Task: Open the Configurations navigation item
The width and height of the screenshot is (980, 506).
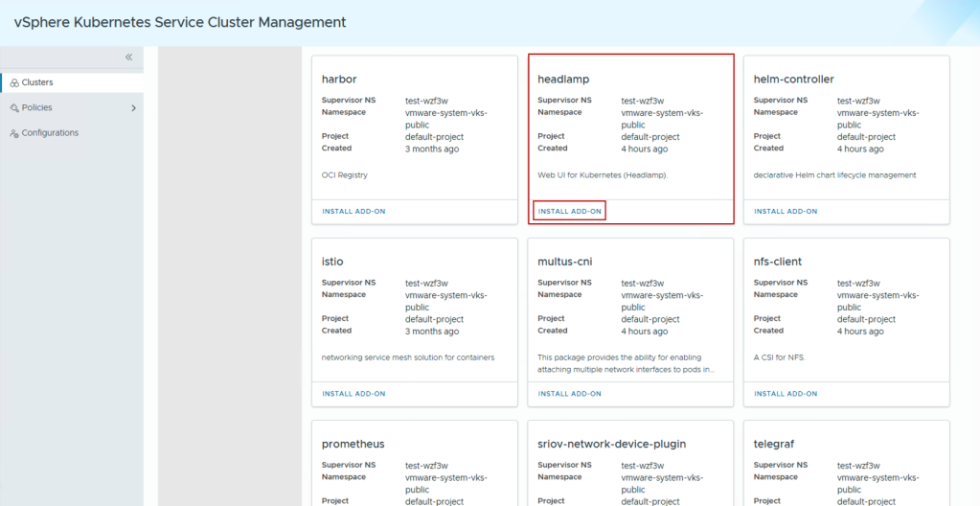Action: [x=72, y=133]
